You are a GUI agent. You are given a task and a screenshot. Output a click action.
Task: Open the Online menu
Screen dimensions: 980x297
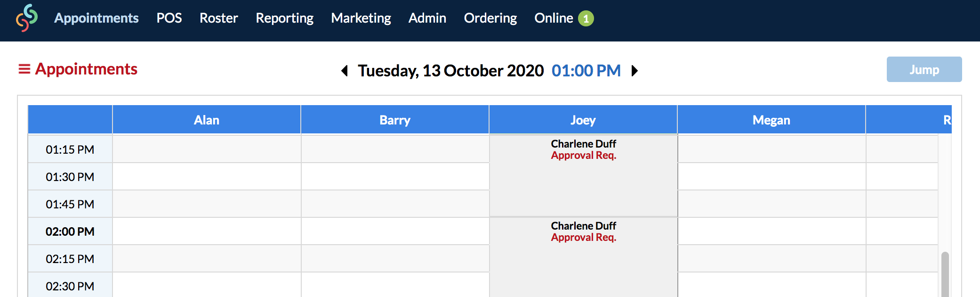(554, 18)
